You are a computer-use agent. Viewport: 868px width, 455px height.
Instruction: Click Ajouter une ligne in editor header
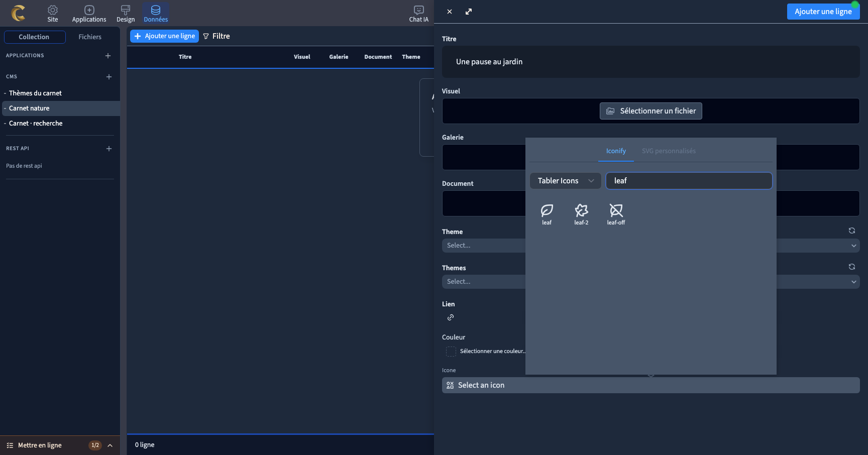823,12
